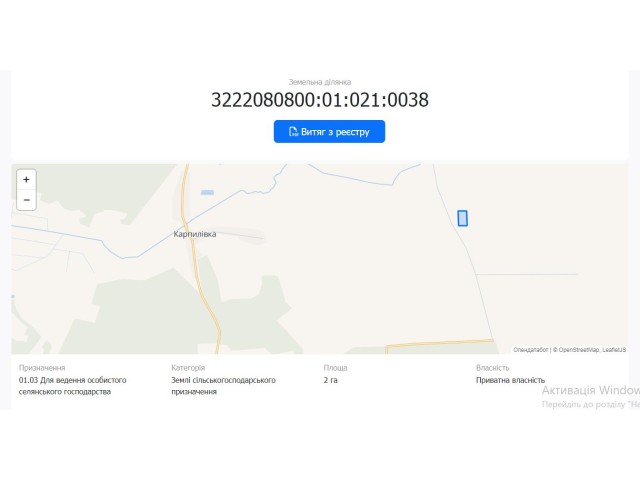640x480 pixels.
Task: Zoom out the map with minus button
Action: (x=27, y=200)
